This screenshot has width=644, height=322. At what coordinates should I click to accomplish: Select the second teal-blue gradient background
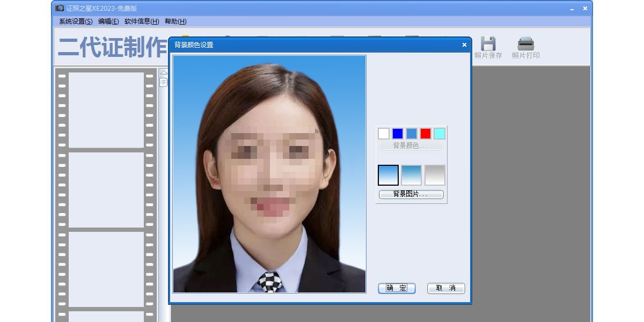click(412, 175)
